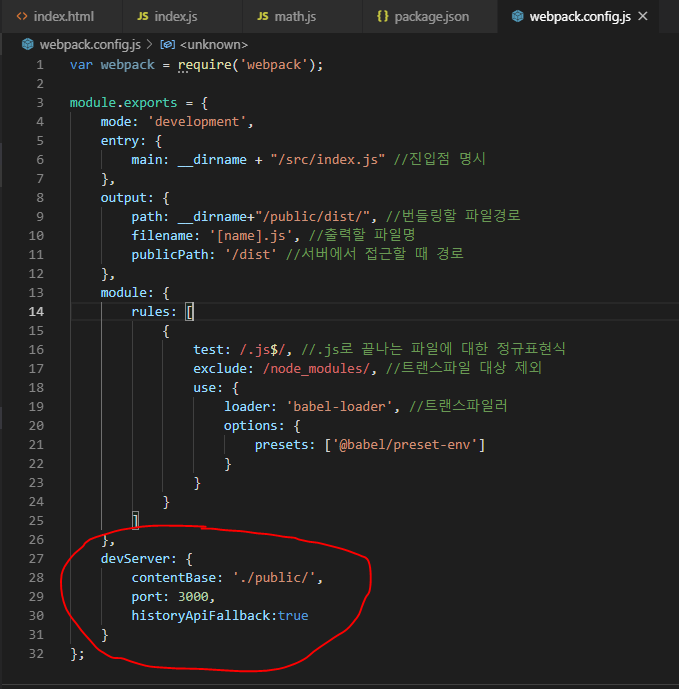The height and width of the screenshot is (689, 679).
Task: Click line number 14 in the gutter
Action: (37, 311)
